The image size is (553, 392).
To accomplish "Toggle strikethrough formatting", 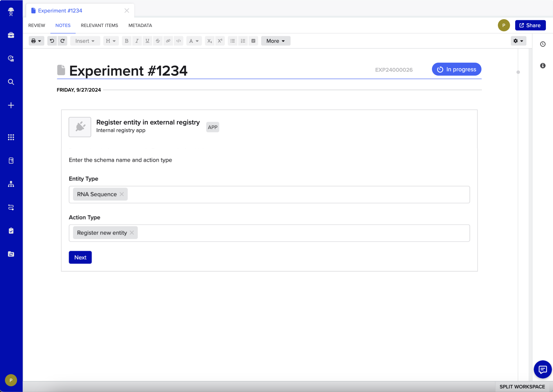I will (x=158, y=41).
